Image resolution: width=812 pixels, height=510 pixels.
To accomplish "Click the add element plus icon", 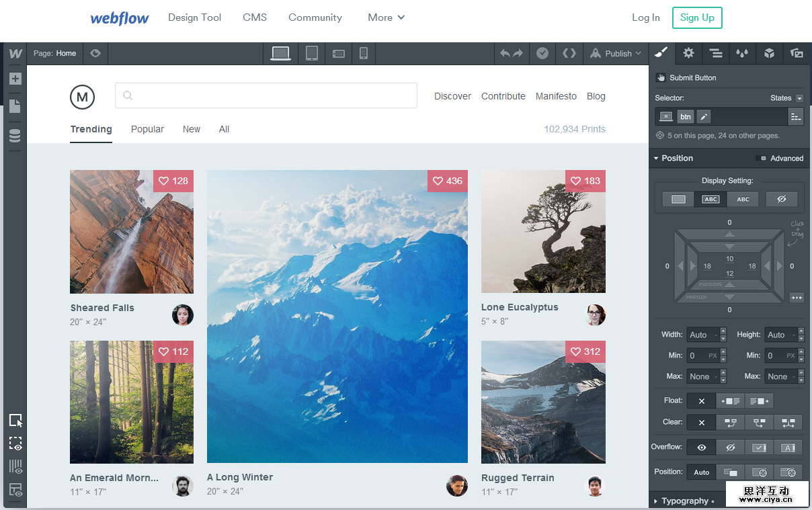I will click(15, 79).
